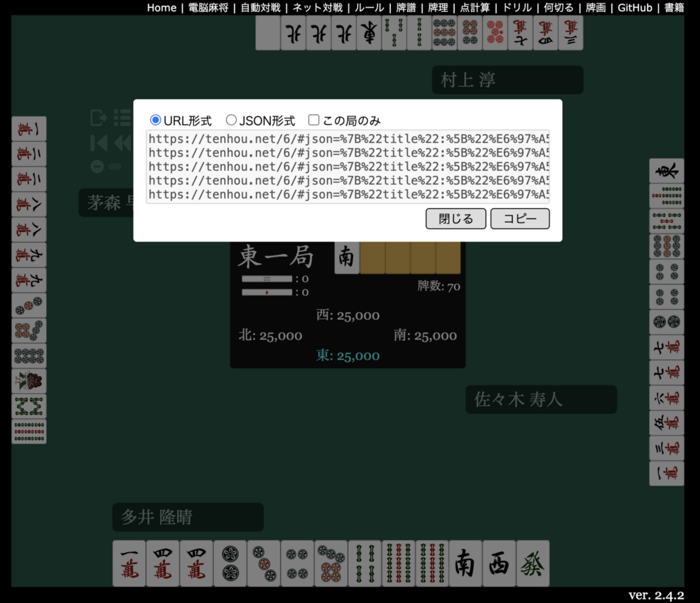Viewport: 700px width, 603px height.
Task: Open the 点計算 menu link
Action: 475,8
